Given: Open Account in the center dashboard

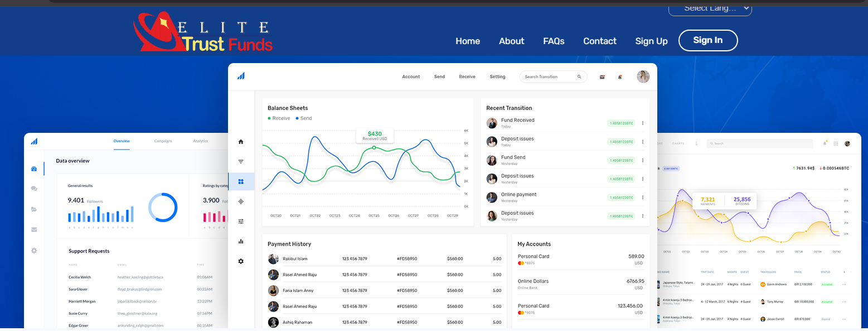Looking at the screenshot, I should (411, 76).
